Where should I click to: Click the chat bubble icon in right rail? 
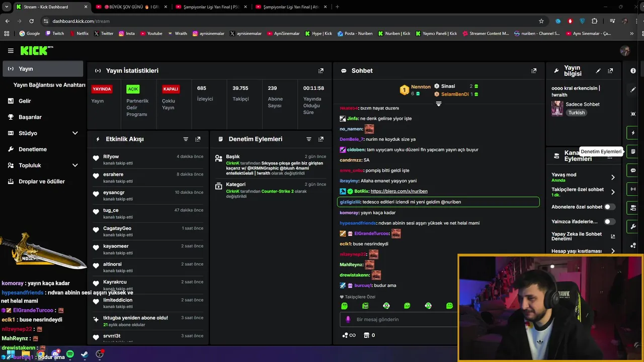point(633,170)
